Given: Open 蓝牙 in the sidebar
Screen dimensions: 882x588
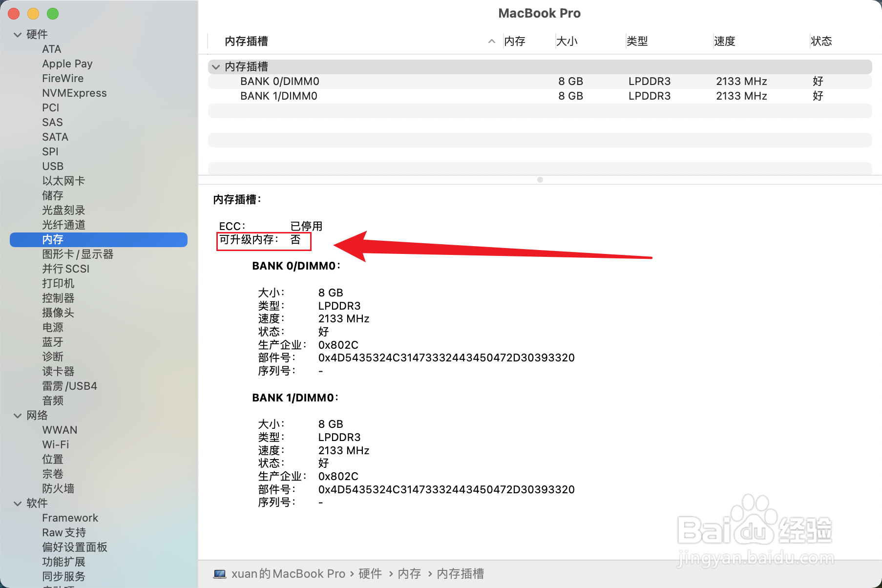Looking at the screenshot, I should coord(53,342).
